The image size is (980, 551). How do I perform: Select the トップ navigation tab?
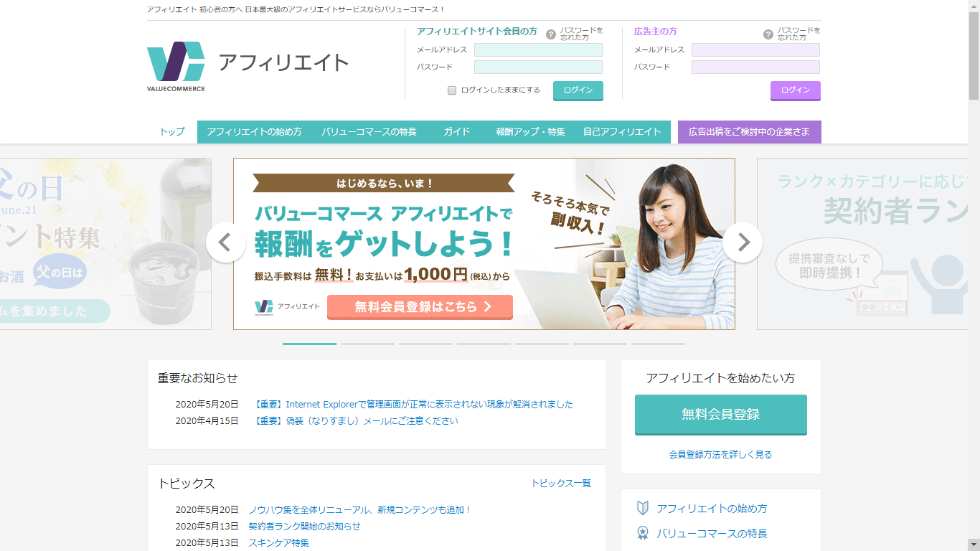pos(172,132)
